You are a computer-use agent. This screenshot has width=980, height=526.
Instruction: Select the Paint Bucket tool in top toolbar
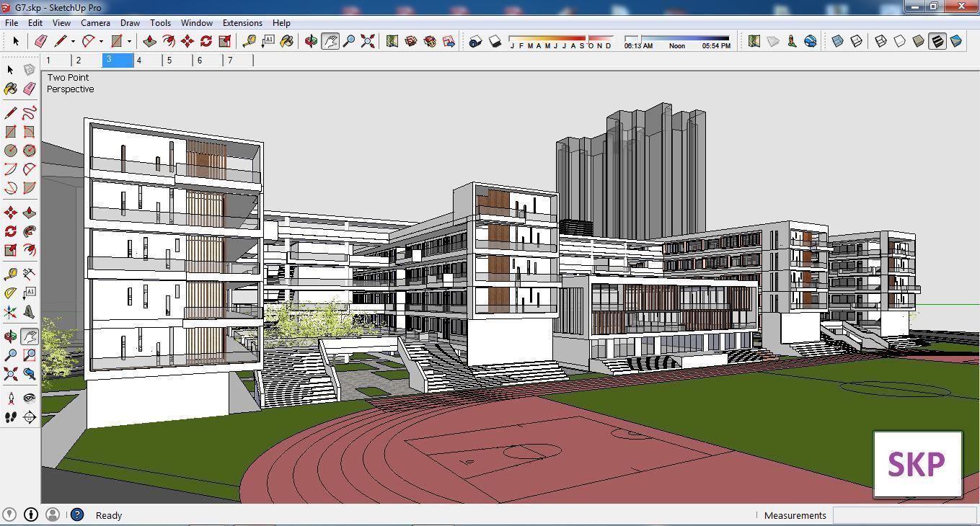point(287,41)
